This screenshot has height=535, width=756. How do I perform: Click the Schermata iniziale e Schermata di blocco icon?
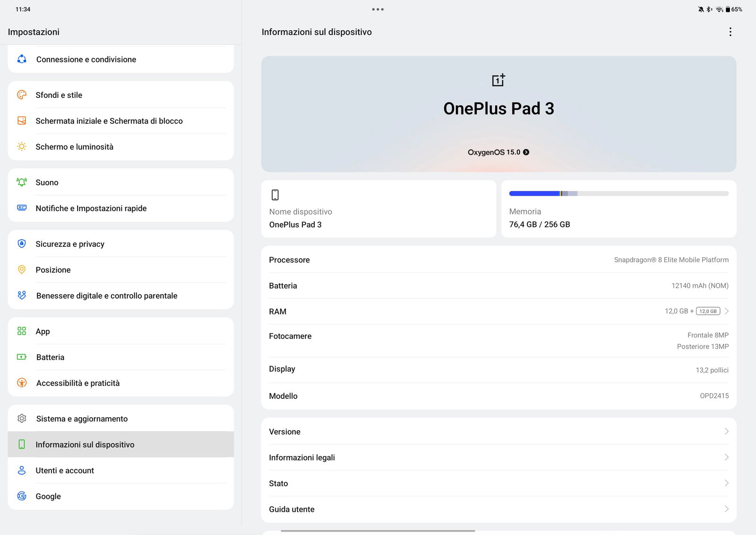click(22, 121)
